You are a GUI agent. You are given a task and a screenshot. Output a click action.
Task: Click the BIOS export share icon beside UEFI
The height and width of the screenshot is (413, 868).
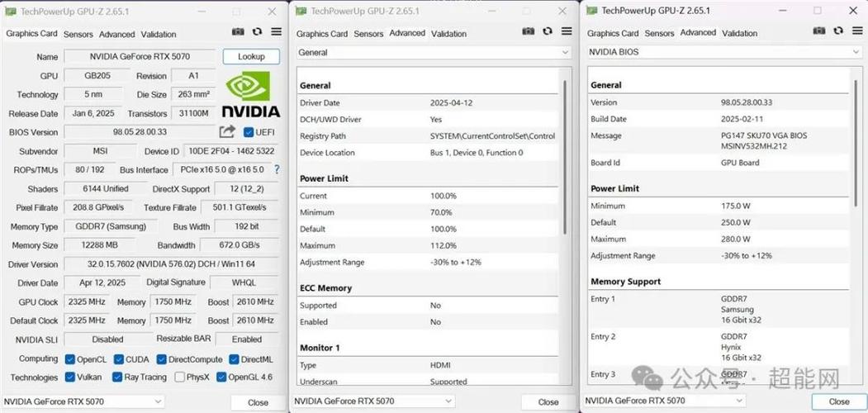pos(227,132)
